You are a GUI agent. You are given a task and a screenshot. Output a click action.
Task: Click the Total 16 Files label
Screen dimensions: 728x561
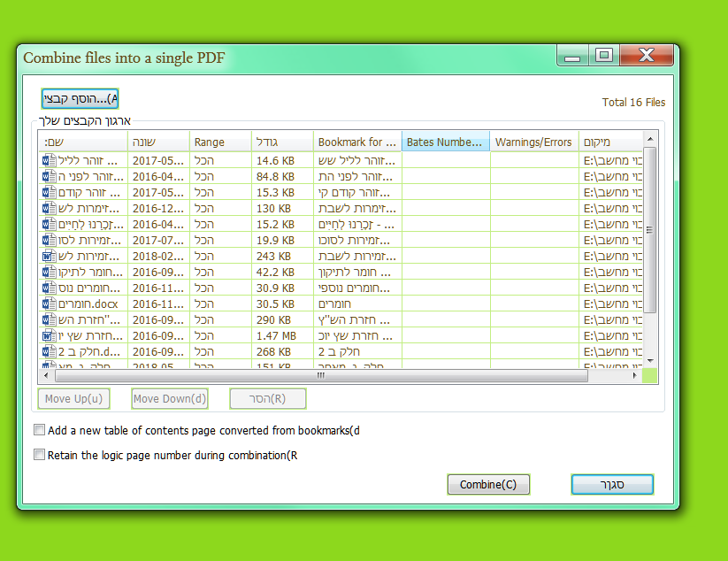(633, 102)
